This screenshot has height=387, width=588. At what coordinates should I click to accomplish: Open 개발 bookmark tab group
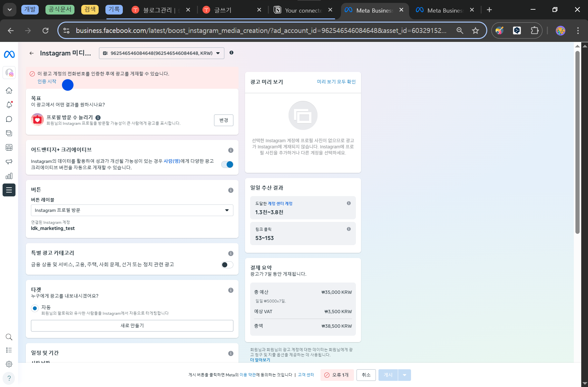[x=30, y=10]
